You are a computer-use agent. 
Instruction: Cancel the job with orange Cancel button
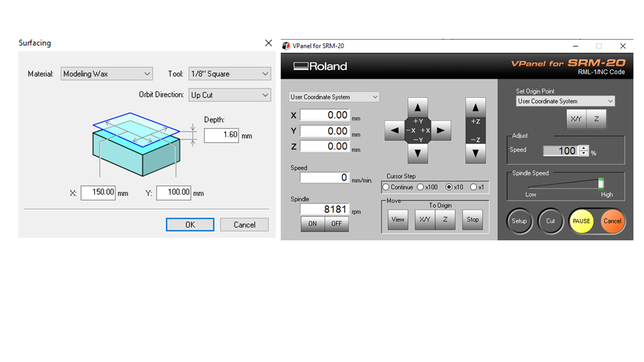click(612, 221)
